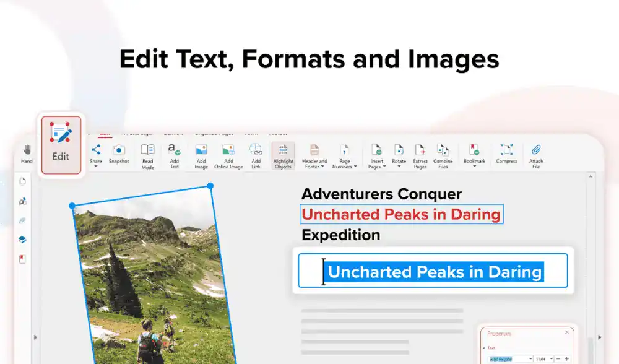Click the large Edit button
Image resolution: width=619 pixels, height=364 pixels.
tap(61, 144)
